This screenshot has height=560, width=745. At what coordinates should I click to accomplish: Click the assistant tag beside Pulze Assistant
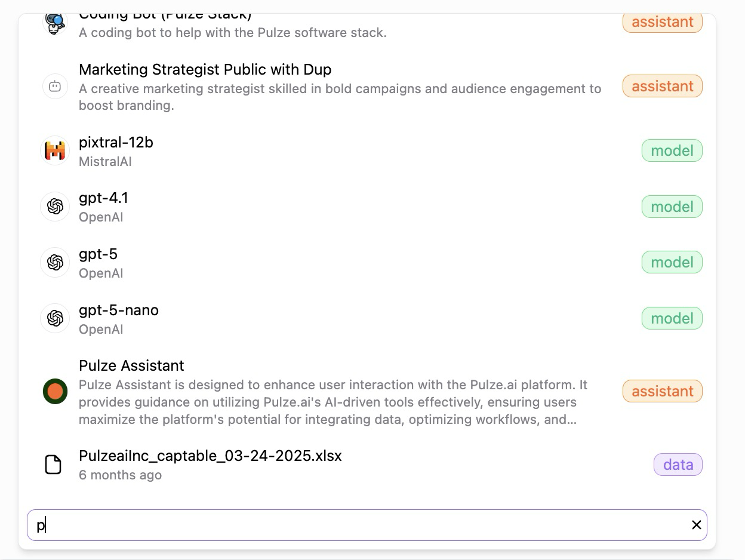tap(662, 392)
